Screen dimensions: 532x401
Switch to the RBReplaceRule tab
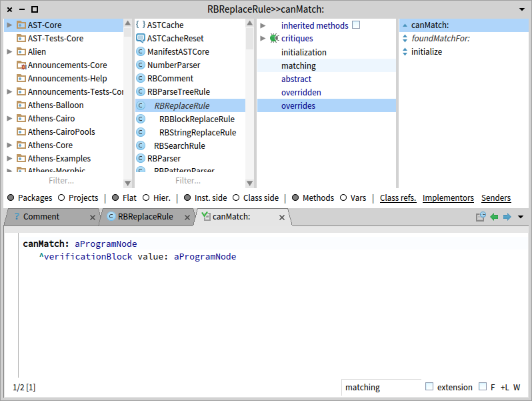pyautogui.click(x=145, y=217)
